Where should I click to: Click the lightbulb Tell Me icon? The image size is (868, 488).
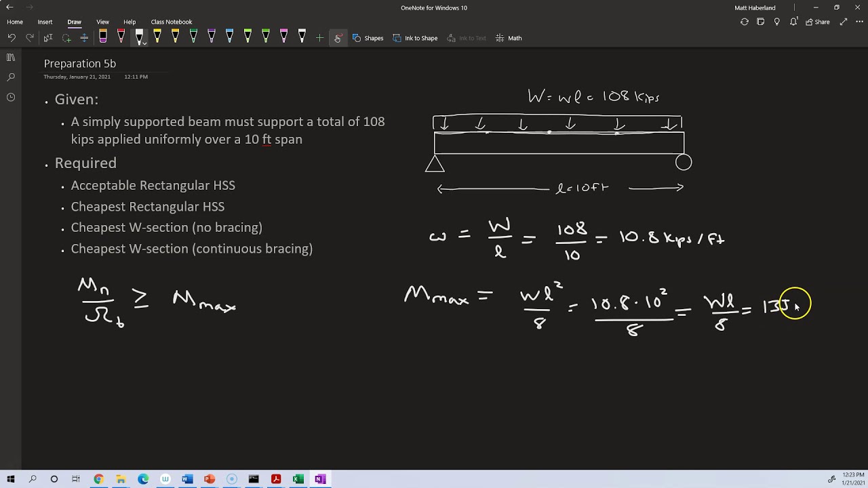(776, 22)
